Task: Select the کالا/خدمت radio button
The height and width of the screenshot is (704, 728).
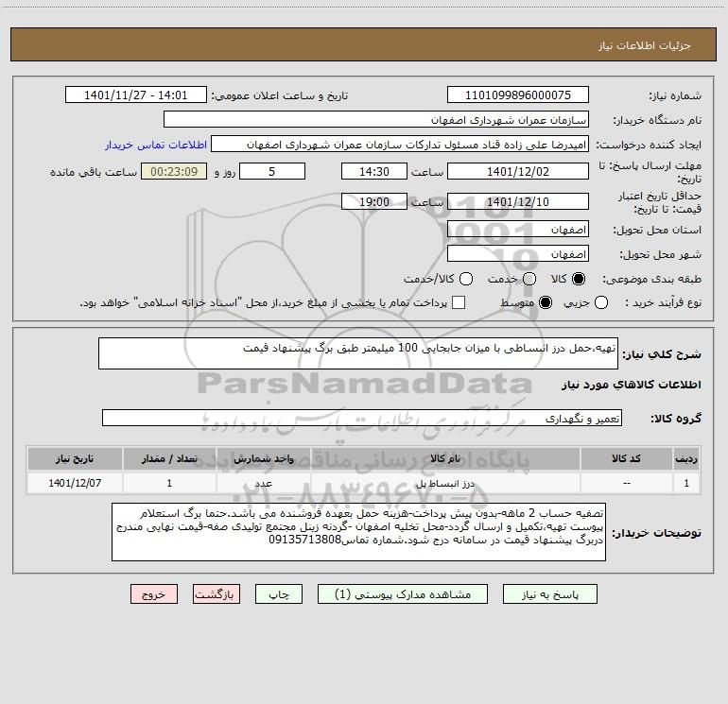Action: click(466, 279)
